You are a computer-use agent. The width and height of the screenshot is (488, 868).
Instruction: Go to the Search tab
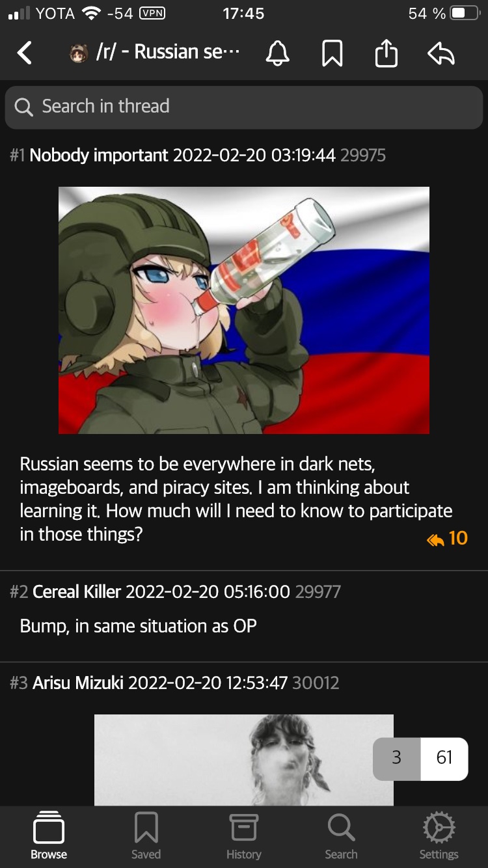[x=341, y=836]
